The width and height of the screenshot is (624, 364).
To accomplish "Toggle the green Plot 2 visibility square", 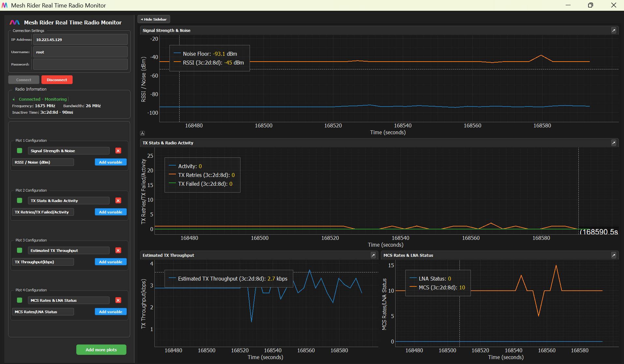I will click(20, 200).
